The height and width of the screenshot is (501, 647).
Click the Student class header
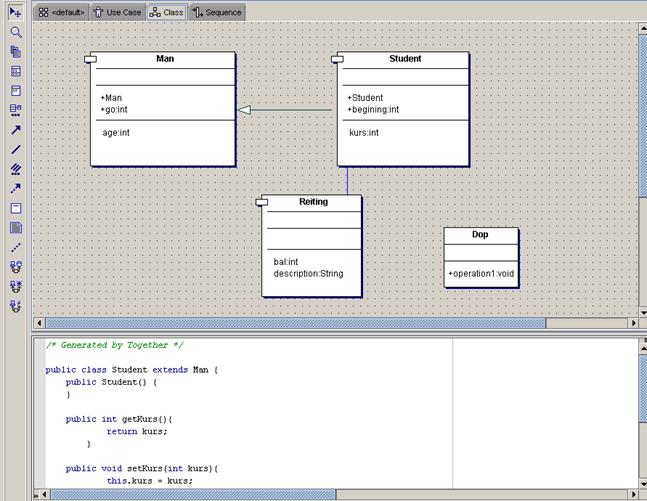click(x=405, y=59)
